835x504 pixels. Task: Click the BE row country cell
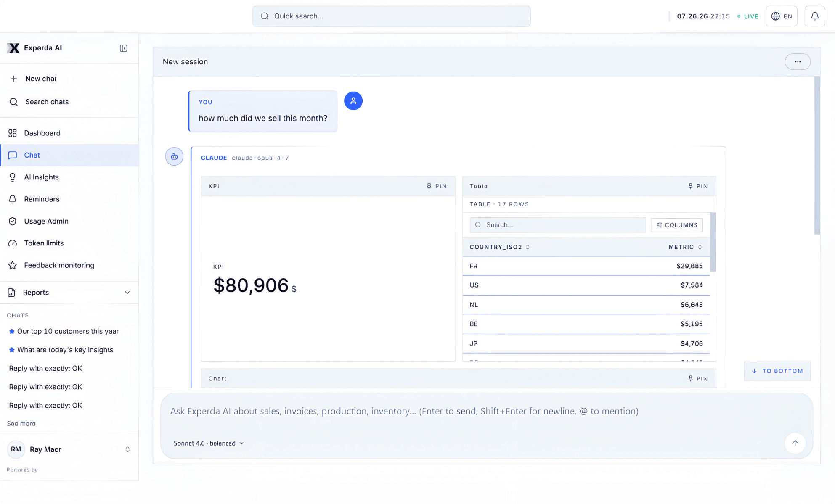(x=474, y=324)
